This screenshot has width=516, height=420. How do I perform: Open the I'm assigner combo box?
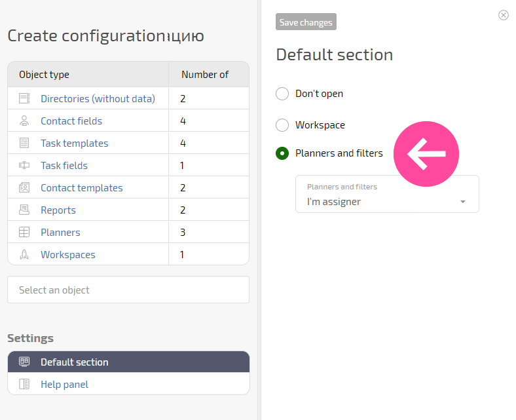(x=387, y=194)
